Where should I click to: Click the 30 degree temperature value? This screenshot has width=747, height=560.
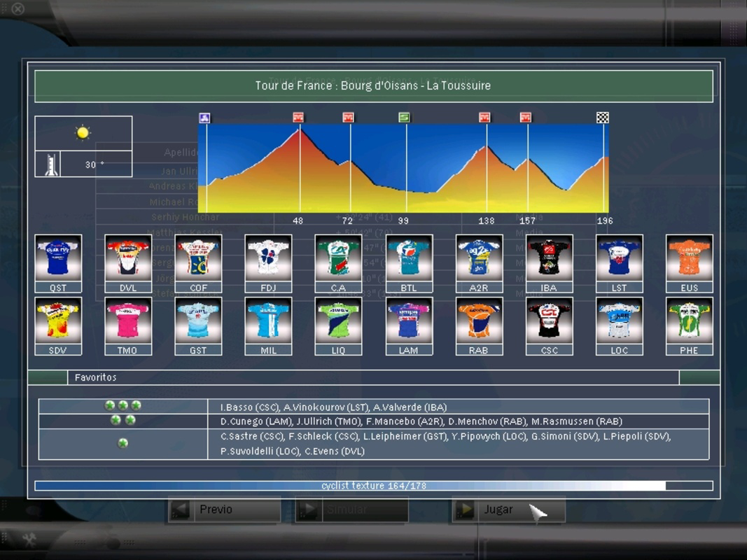click(x=95, y=164)
